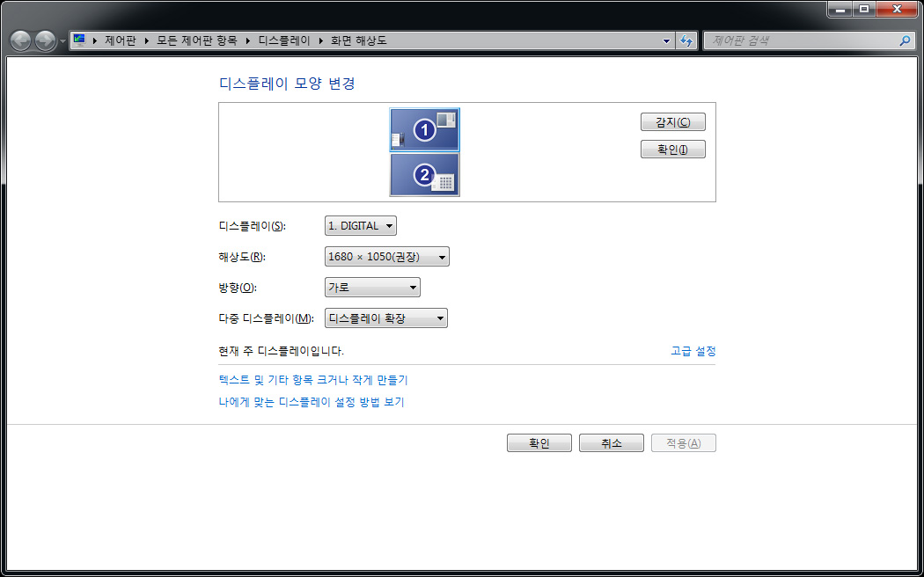This screenshot has height=577, width=924.
Task: Open the 디스플레이 dropdown showing 1. DIGITAL
Action: [361, 226]
